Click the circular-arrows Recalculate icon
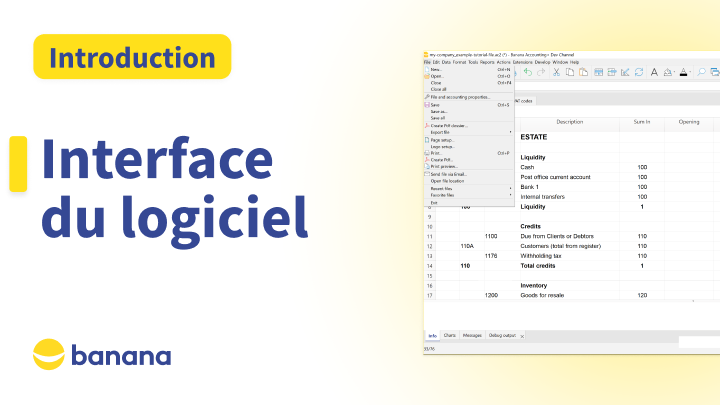This screenshot has width=720, height=405. (x=639, y=72)
